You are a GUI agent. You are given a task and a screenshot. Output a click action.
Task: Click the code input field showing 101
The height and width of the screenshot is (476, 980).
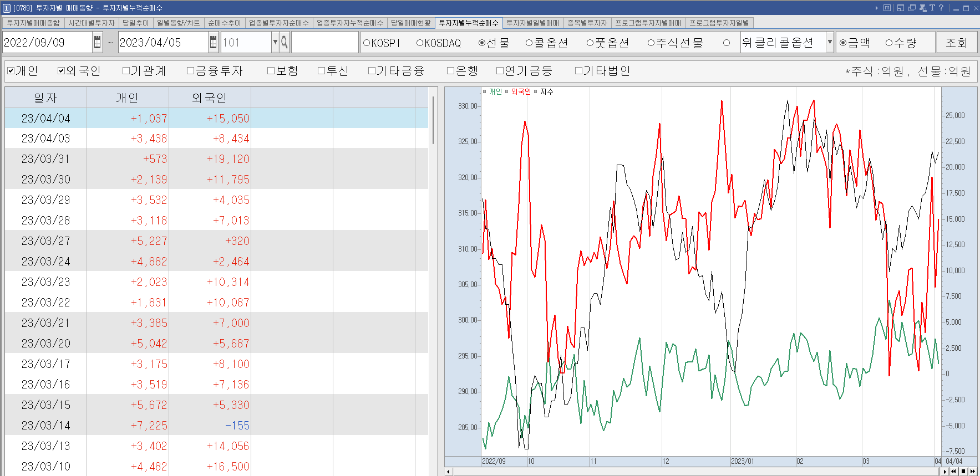point(246,43)
